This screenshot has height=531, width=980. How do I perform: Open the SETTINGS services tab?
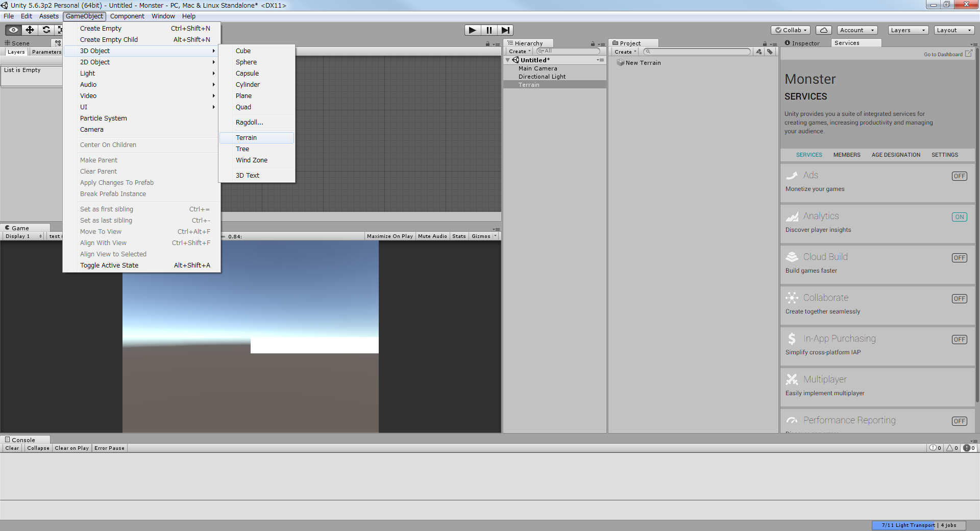point(945,155)
